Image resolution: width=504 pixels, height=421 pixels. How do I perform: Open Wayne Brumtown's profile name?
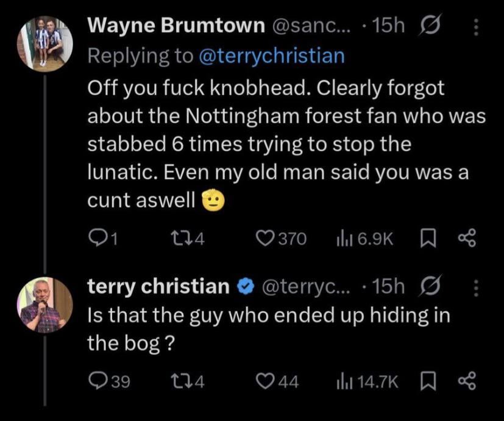click(176, 26)
